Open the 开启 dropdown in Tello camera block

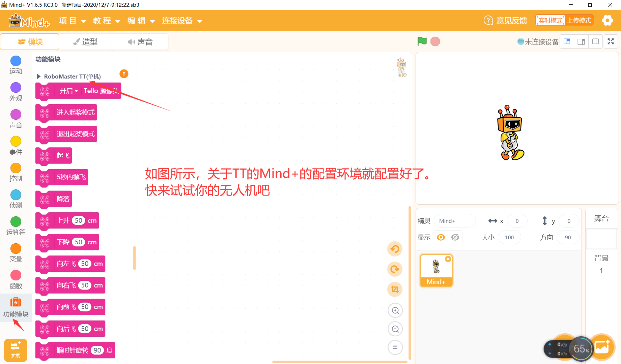pyautogui.click(x=69, y=91)
